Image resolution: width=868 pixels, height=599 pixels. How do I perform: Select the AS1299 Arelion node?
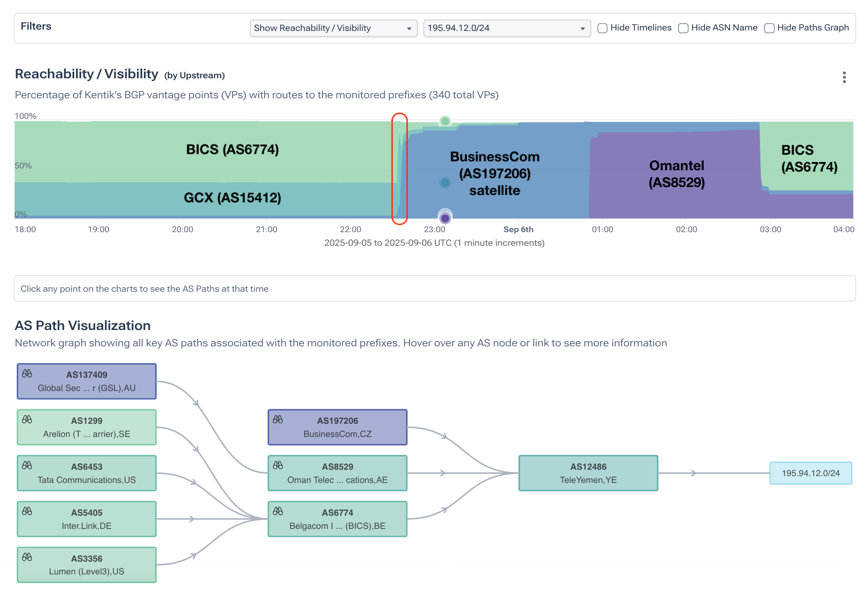(87, 427)
